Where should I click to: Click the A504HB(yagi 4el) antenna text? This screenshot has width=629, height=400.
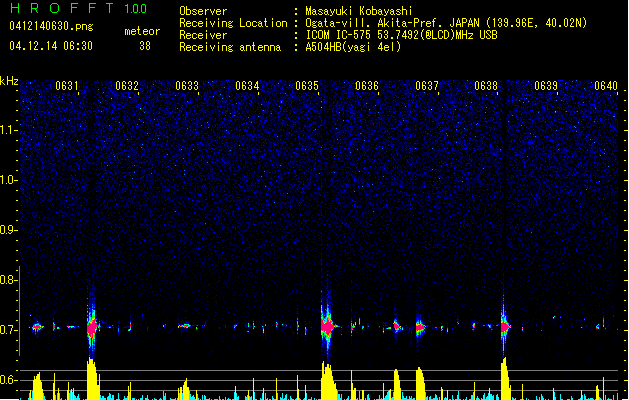pyautogui.click(x=353, y=47)
